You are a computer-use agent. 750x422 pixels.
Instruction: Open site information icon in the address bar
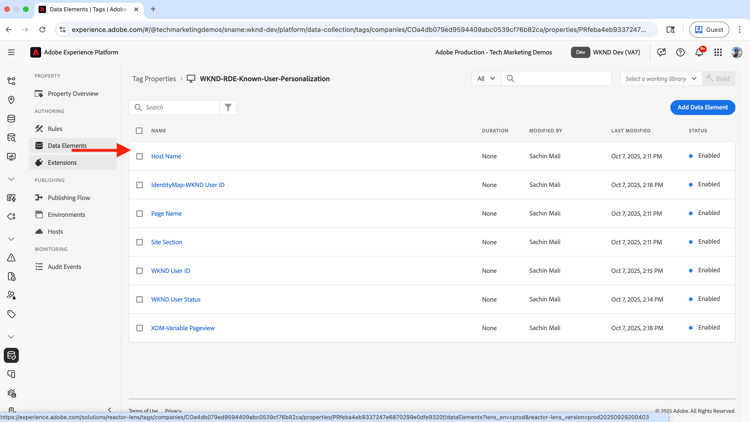coord(62,30)
